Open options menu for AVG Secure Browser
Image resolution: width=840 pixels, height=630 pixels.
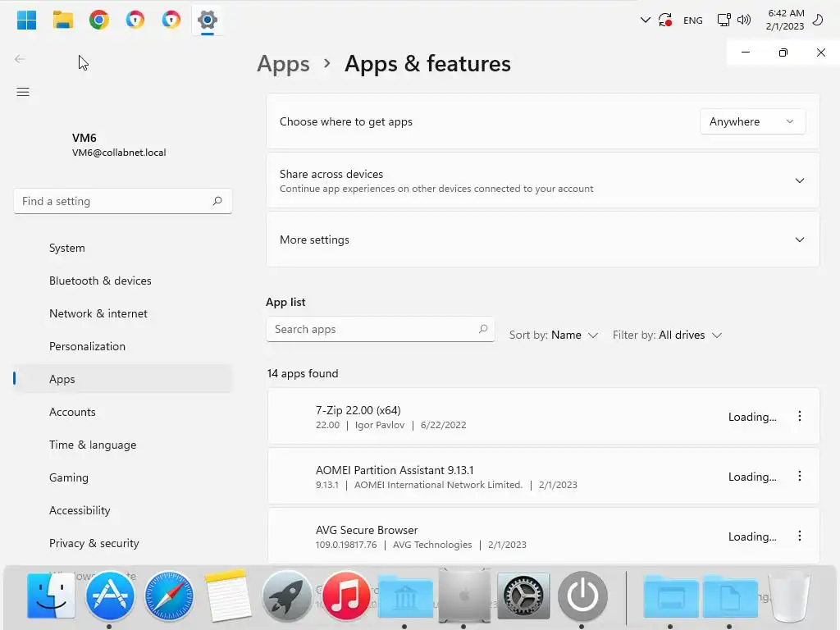[x=799, y=536]
